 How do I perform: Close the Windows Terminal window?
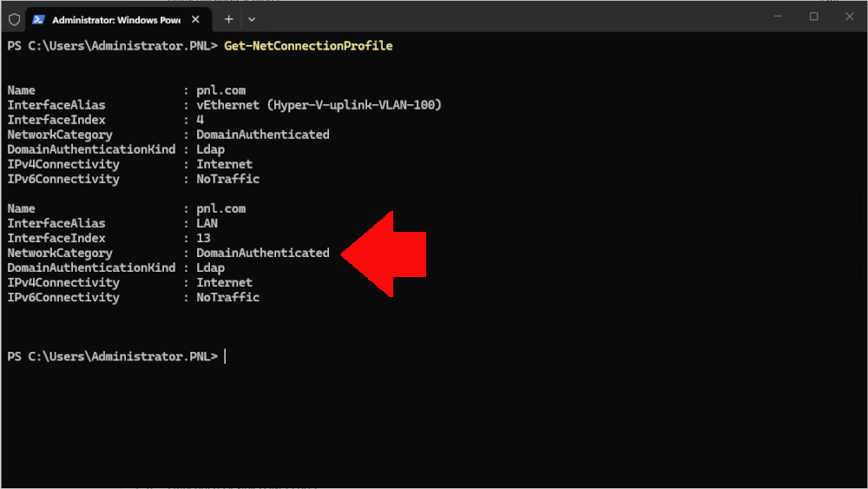click(x=849, y=17)
